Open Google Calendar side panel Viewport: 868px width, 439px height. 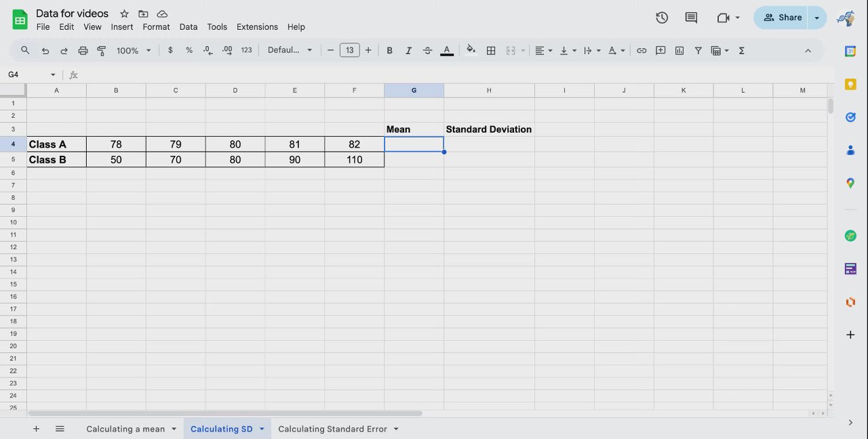coord(850,51)
